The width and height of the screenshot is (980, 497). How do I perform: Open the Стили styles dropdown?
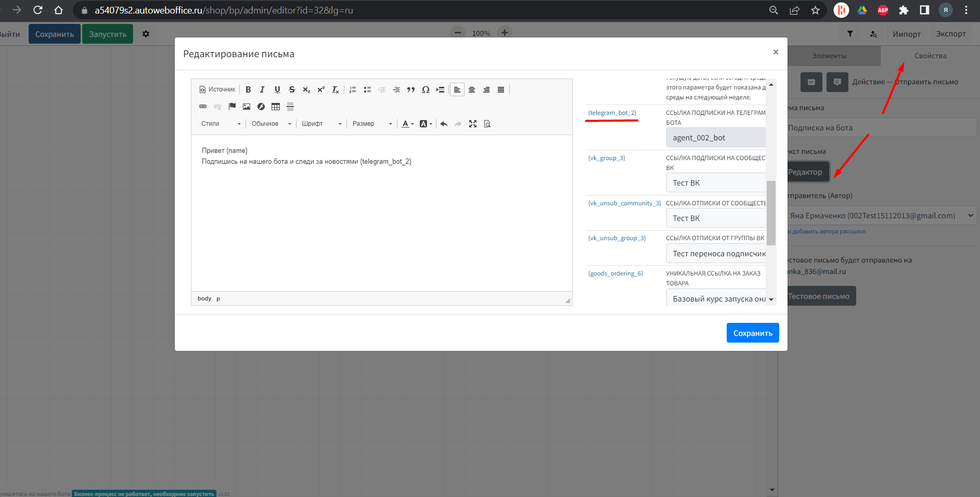click(x=221, y=124)
